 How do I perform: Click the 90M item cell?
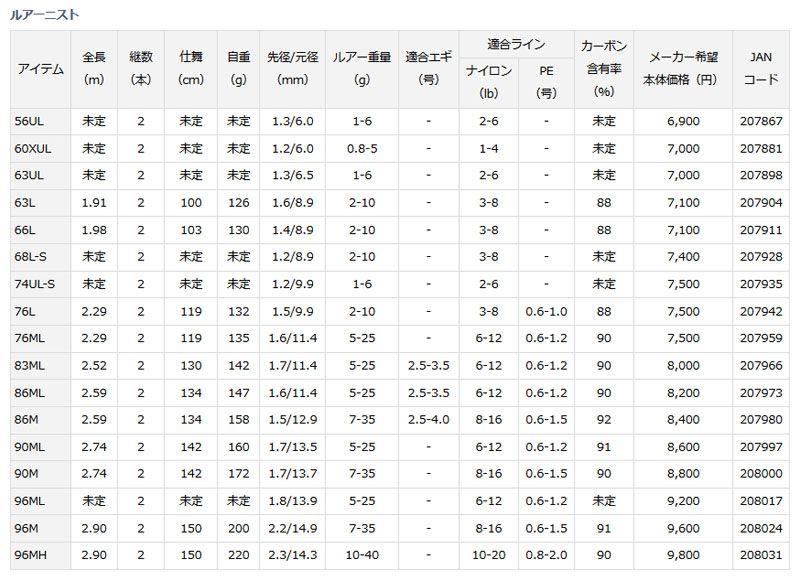[x=40, y=474]
